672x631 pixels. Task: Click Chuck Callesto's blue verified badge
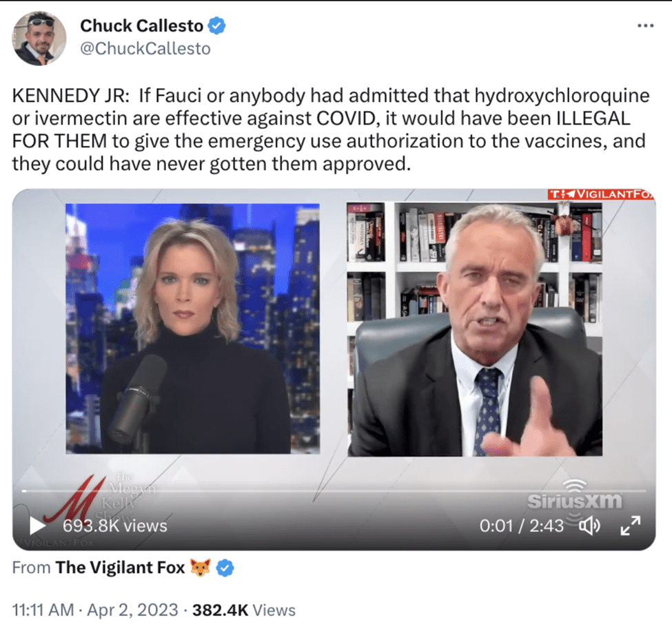point(217,25)
